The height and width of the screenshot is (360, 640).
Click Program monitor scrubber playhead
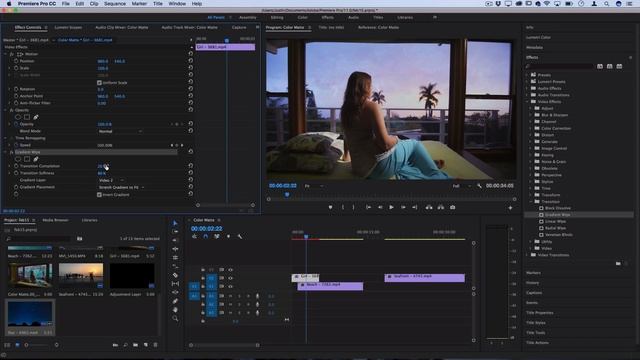coord(287,195)
